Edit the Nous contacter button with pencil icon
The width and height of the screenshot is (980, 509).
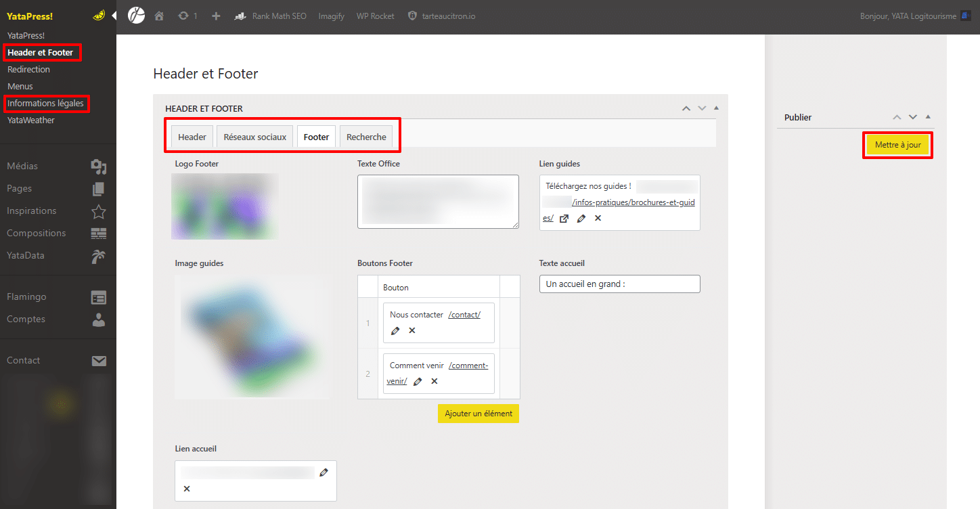tap(396, 330)
